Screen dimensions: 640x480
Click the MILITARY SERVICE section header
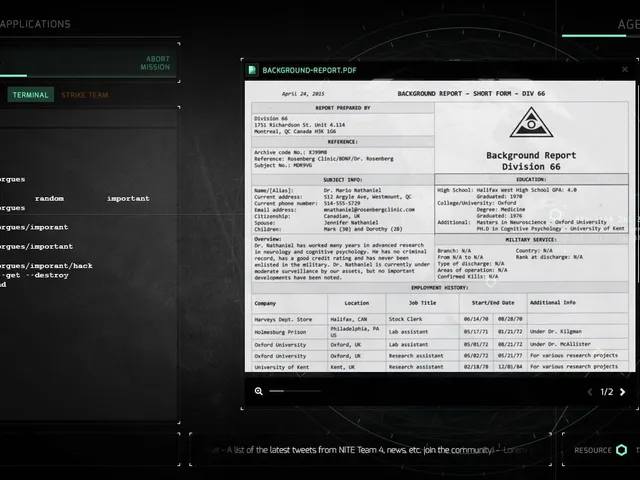tap(531, 240)
